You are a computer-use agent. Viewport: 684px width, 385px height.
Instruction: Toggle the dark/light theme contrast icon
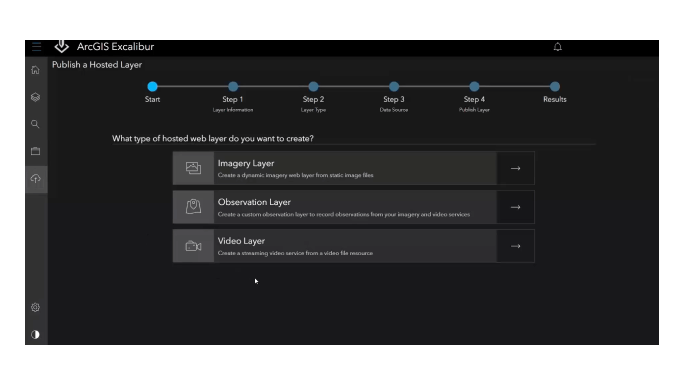point(35,334)
